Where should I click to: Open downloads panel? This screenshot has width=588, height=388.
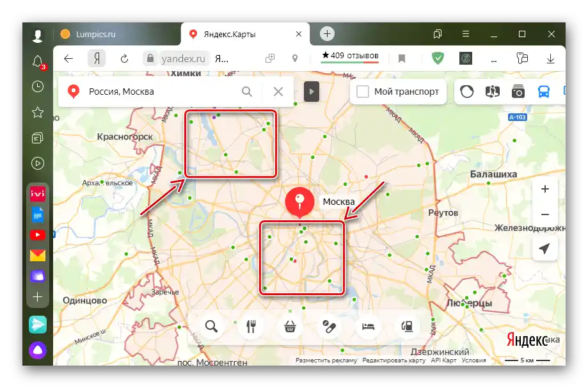click(x=550, y=58)
